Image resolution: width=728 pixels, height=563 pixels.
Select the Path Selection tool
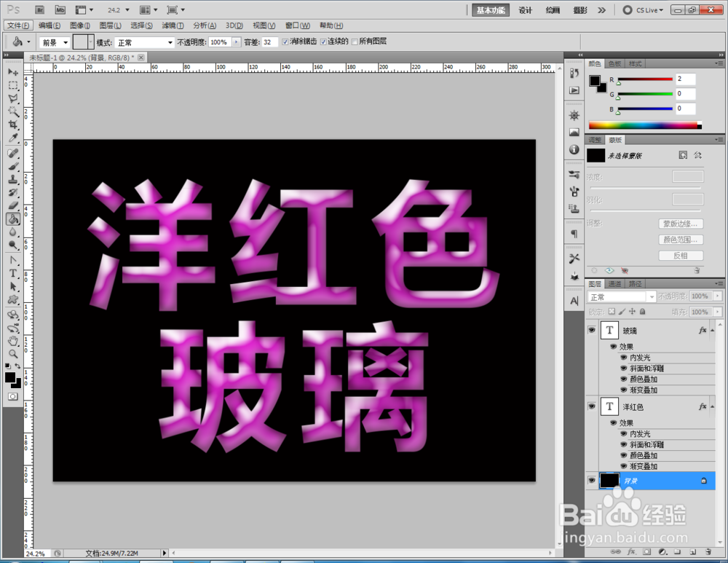13,287
